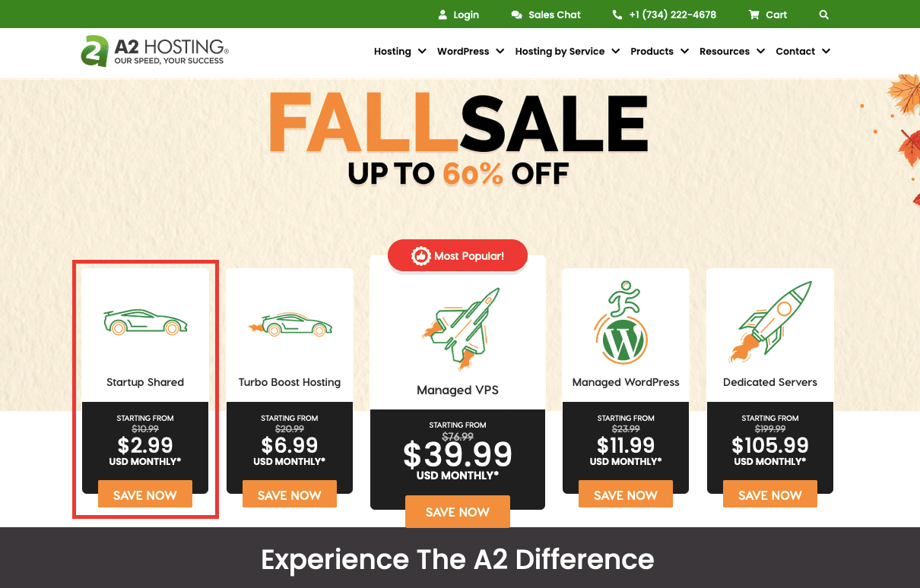Open the Resources navigation menu
Viewport: 920px width, 588px height.
731,51
